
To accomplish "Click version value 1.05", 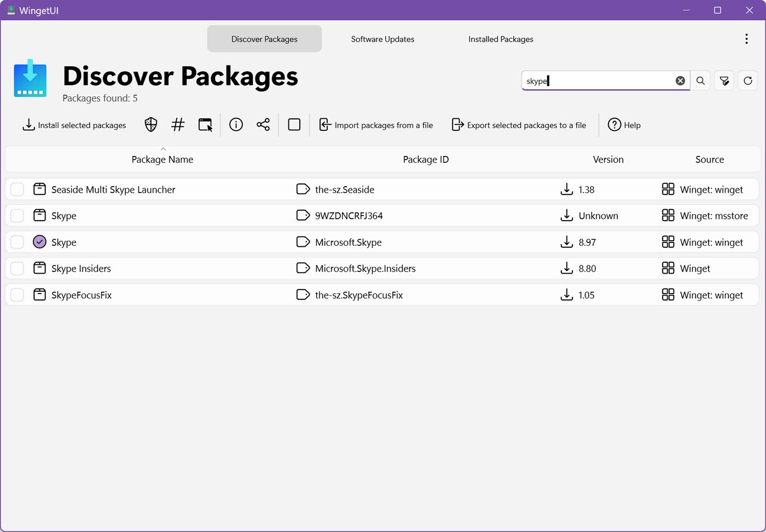I will point(587,295).
